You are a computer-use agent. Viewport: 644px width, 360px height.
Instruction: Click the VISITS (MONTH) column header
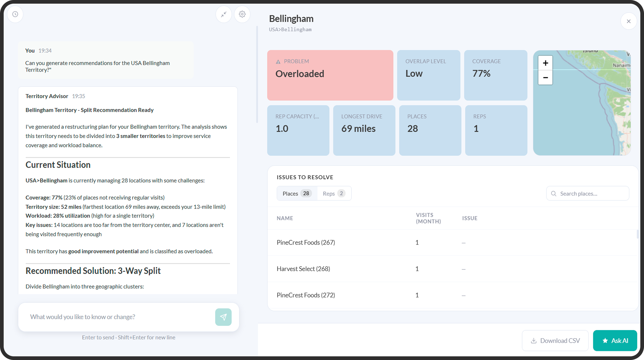tap(428, 218)
